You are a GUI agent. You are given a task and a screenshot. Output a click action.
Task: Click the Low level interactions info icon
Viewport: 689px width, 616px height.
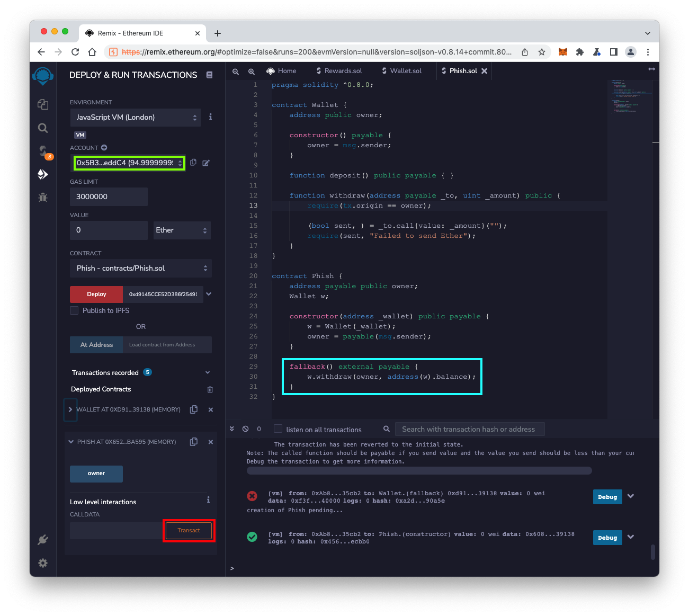tap(208, 500)
